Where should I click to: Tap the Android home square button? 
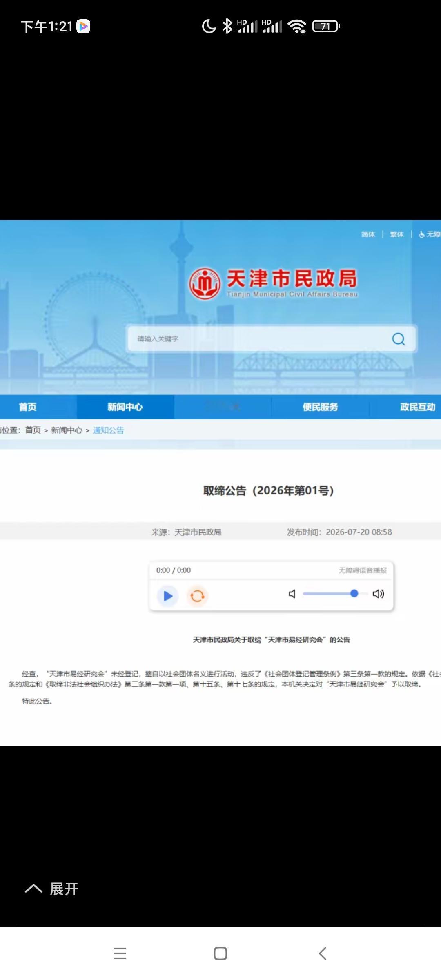(220, 953)
